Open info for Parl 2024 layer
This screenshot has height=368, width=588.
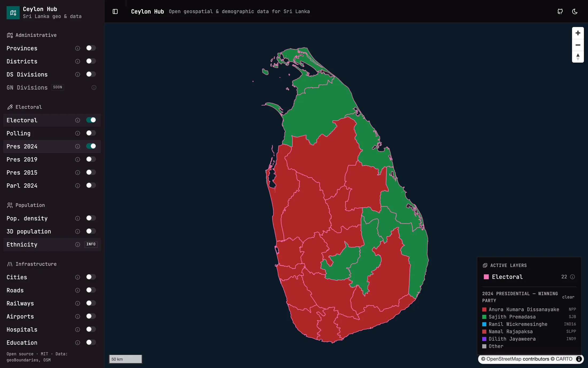click(x=78, y=186)
